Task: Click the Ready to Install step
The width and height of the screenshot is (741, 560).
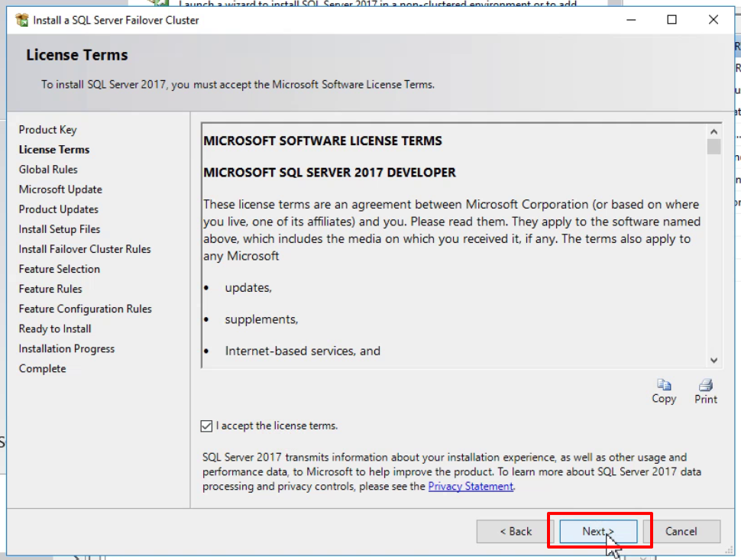Action: tap(55, 329)
